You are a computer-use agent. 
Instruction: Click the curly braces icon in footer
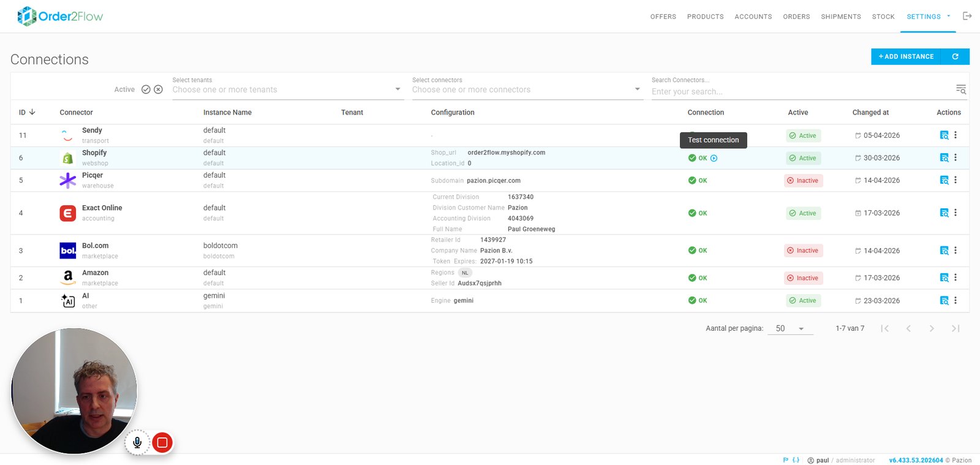tap(796, 460)
